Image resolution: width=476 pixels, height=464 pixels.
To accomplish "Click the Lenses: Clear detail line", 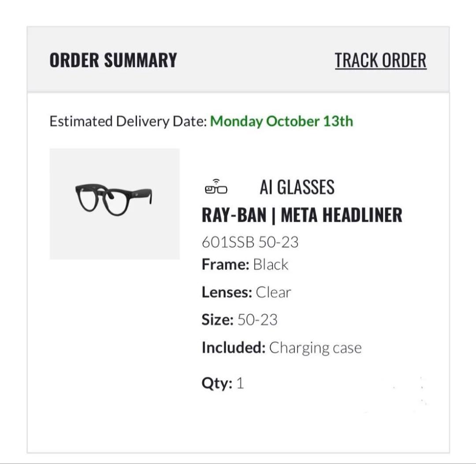I will click(246, 292).
